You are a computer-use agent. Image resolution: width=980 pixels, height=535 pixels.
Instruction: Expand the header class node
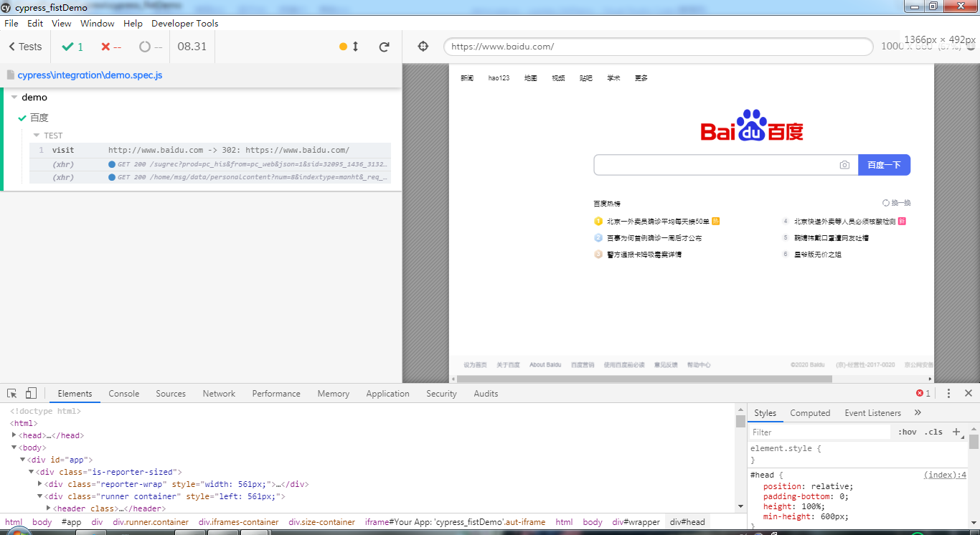(x=49, y=508)
